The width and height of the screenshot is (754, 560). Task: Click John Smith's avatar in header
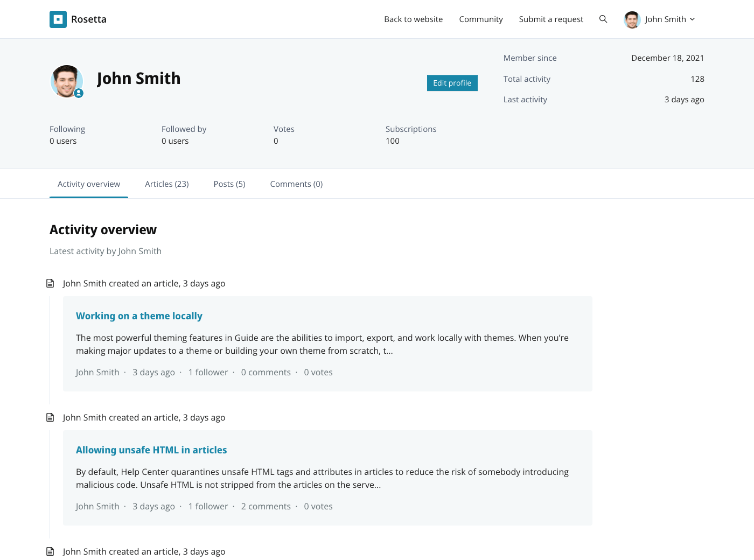(x=632, y=19)
